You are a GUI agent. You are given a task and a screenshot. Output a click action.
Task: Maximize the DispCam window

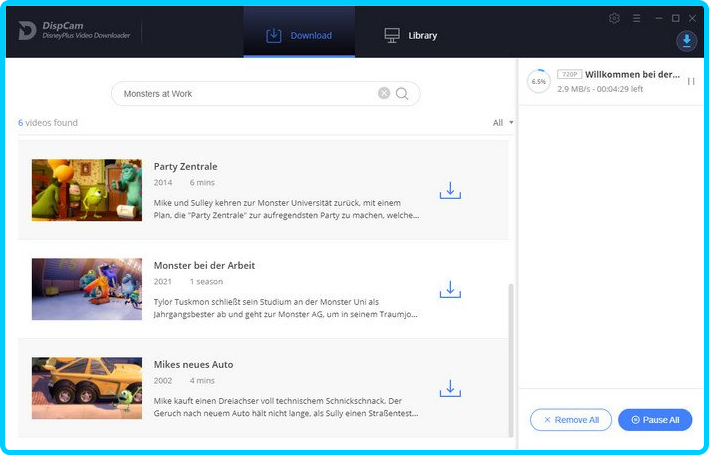click(x=676, y=18)
